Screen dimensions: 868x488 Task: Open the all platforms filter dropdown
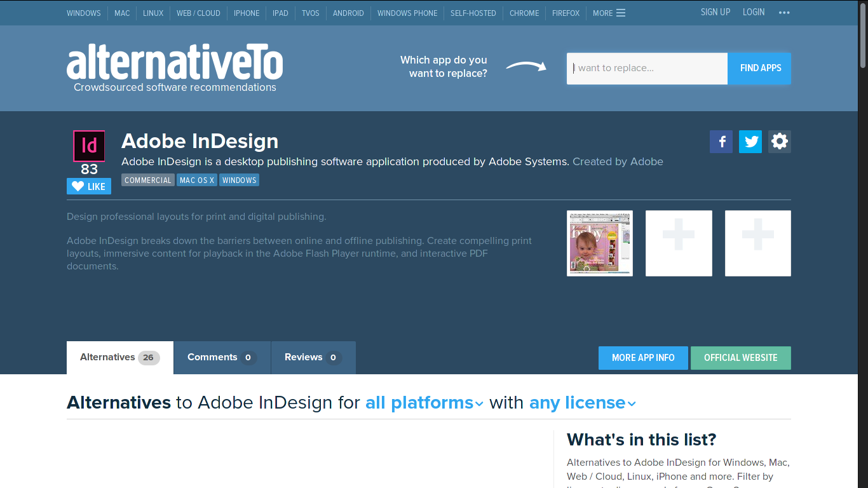tap(424, 403)
